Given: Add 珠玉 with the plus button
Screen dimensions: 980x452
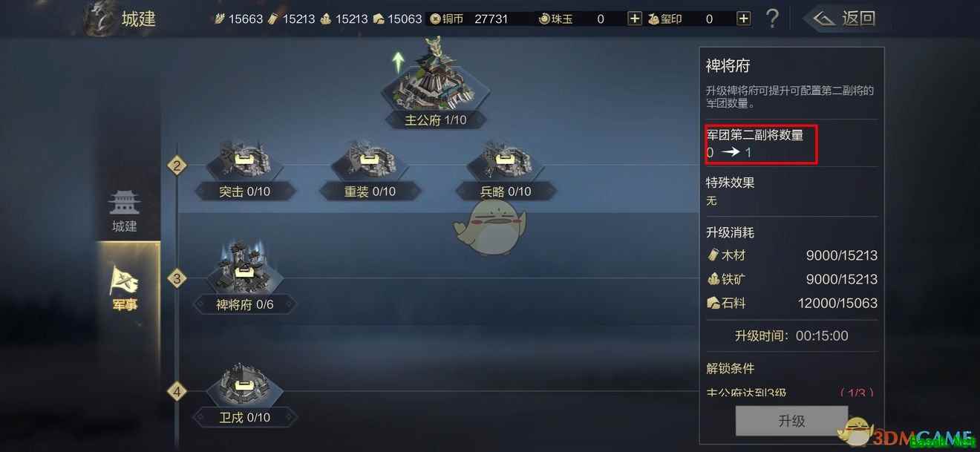Looking at the screenshot, I should (635, 19).
